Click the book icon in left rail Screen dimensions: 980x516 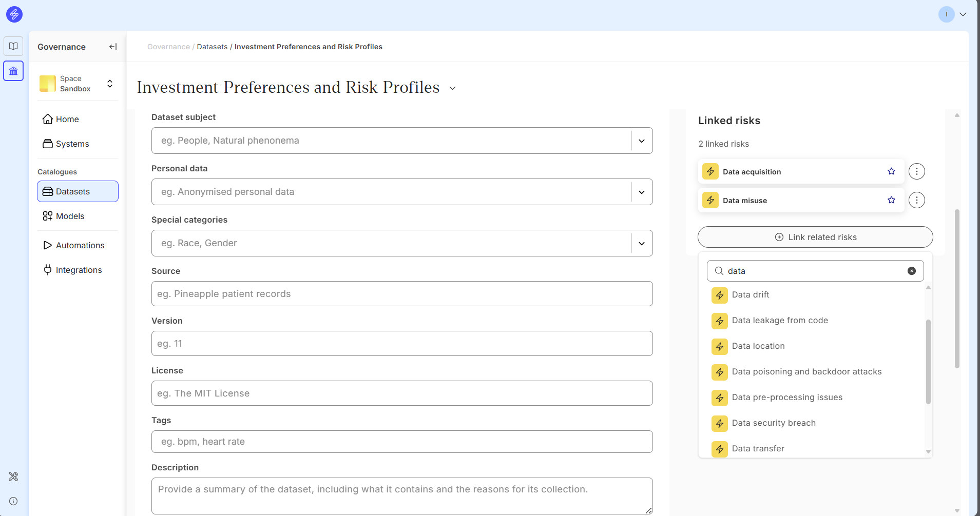[x=13, y=46]
